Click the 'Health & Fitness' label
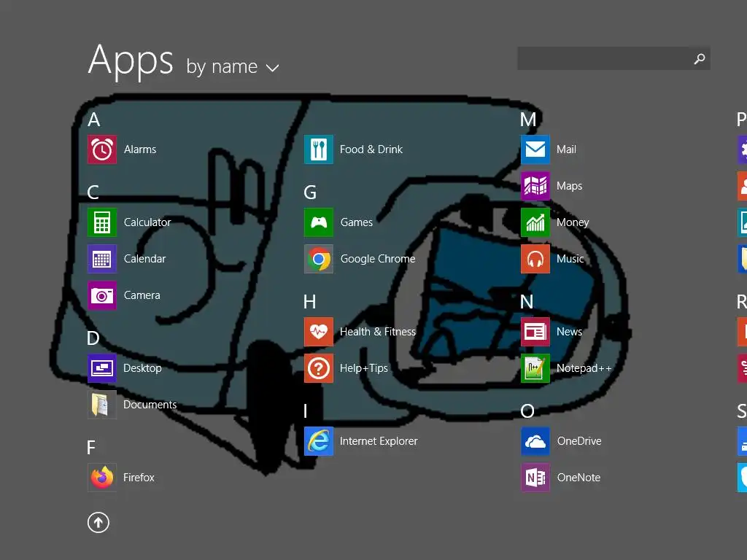Image resolution: width=747 pixels, height=560 pixels. click(x=378, y=332)
